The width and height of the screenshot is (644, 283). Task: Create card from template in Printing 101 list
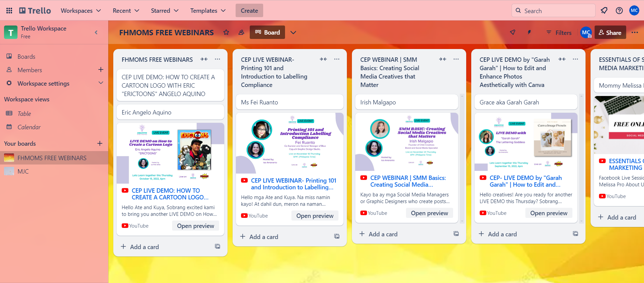click(x=337, y=236)
